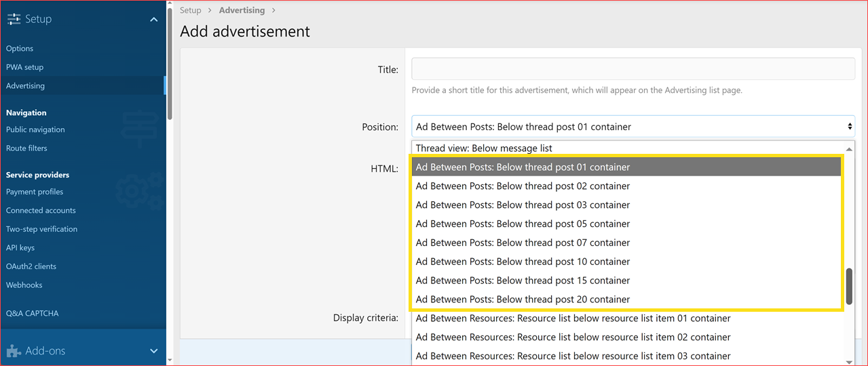868x366 pixels.
Task: Select Resource list item 01 container option
Action: coord(573,319)
